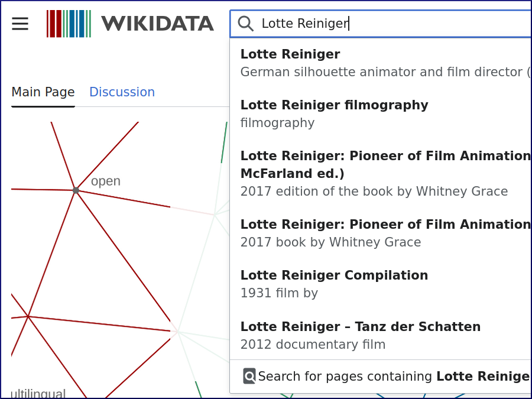Click the gray 'open' graph node dot
Viewport: 532px width, 399px height.
coord(76,190)
